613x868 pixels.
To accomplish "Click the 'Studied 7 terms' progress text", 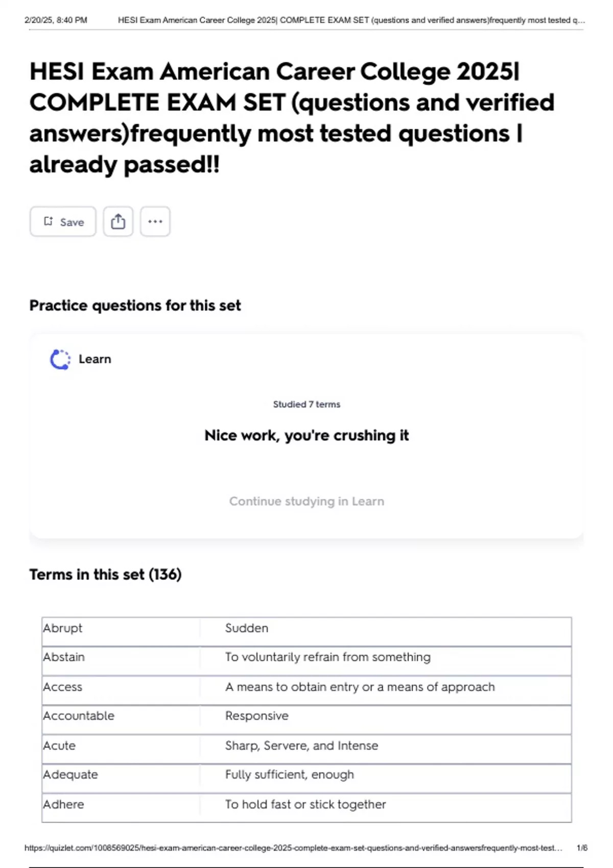I will coord(306,404).
